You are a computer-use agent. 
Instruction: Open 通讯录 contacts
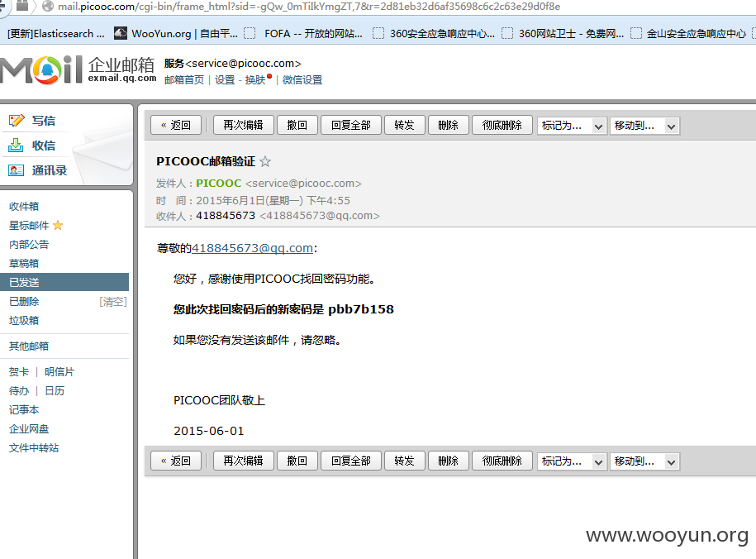[50, 170]
